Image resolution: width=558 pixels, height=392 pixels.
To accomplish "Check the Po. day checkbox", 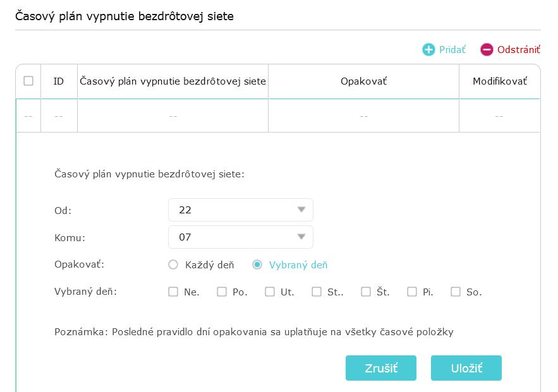I will tap(222, 292).
